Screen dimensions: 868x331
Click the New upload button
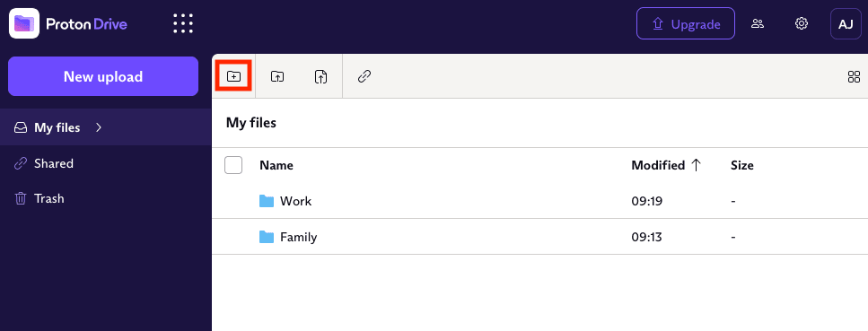point(103,76)
